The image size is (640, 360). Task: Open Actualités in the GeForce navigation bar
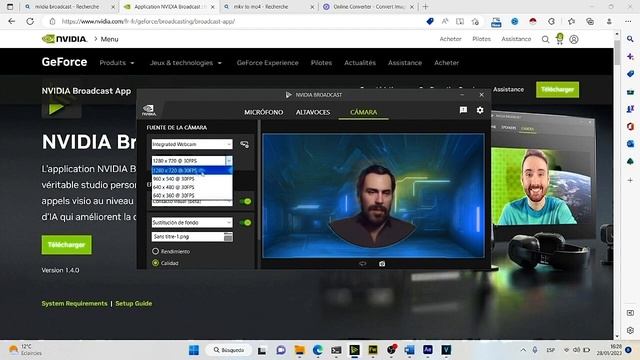pos(360,63)
